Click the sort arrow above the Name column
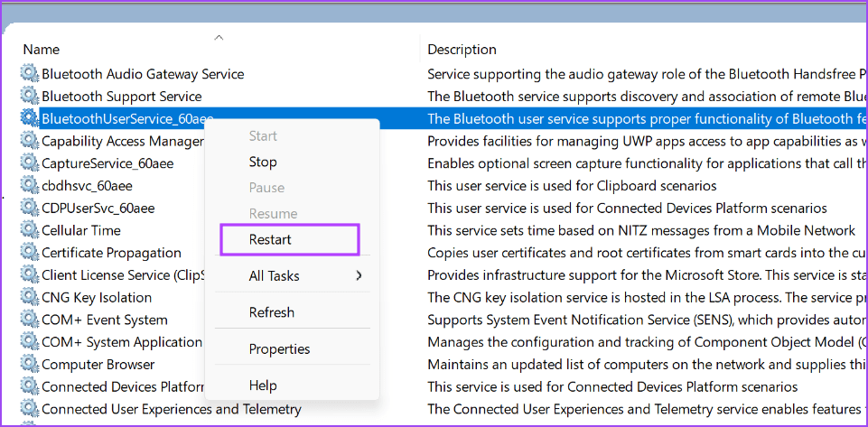Screen dimensions: 868x427 [x=219, y=38]
